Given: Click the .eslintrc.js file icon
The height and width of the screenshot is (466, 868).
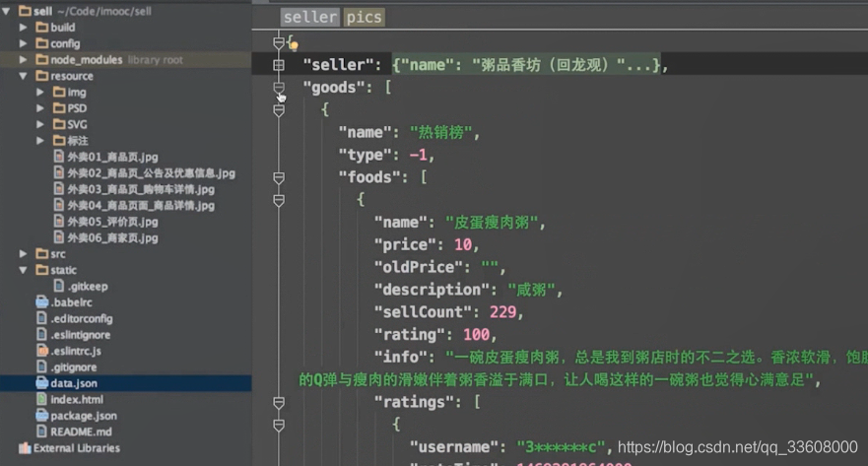Looking at the screenshot, I should [x=42, y=351].
